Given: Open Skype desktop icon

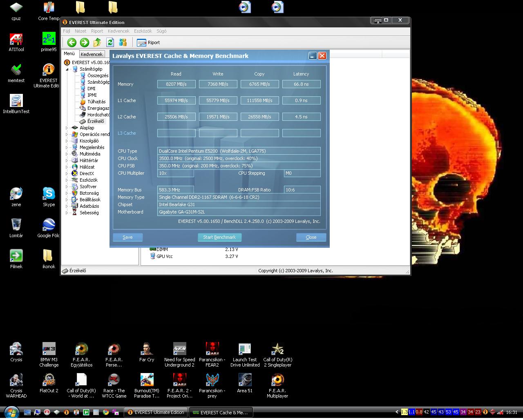Looking at the screenshot, I should [49, 197].
